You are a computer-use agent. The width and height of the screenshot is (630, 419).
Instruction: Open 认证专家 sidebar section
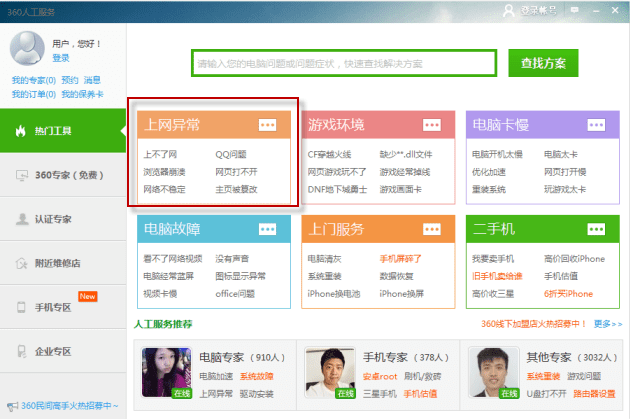[x=63, y=219]
